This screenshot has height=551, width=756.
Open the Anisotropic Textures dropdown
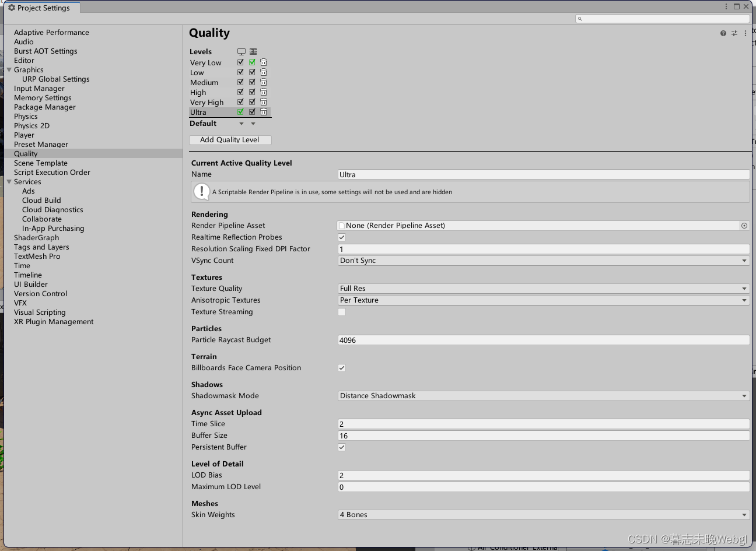click(544, 300)
